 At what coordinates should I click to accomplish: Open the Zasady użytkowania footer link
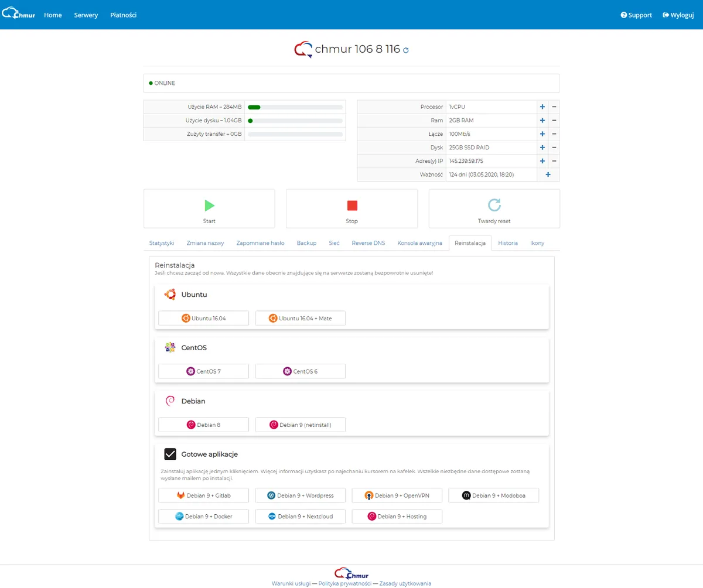405,583
